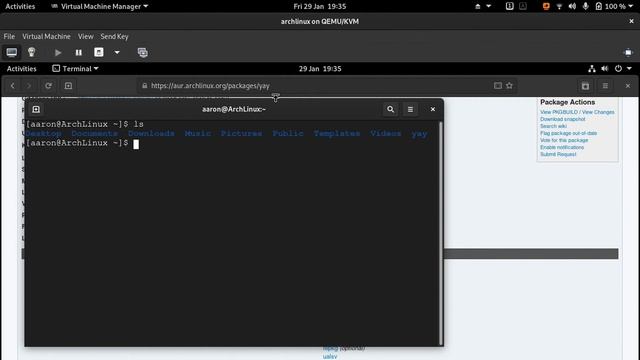
Task: Open host clock Fri 29 Jan 19:35
Action: pos(320,6)
